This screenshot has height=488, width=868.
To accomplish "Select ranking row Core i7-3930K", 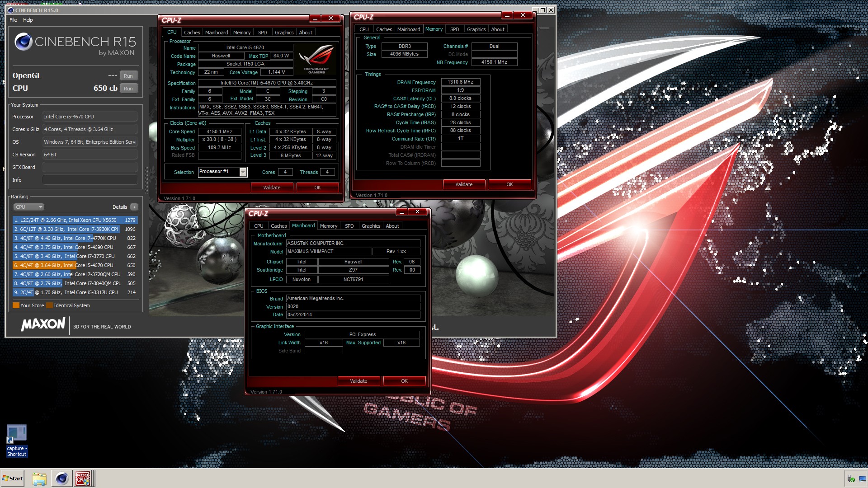I will click(75, 229).
